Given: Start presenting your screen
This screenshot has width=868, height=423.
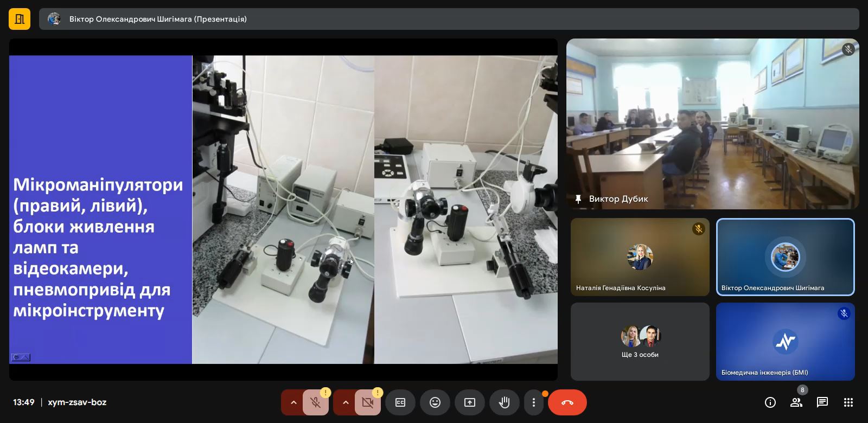Looking at the screenshot, I should click(470, 402).
